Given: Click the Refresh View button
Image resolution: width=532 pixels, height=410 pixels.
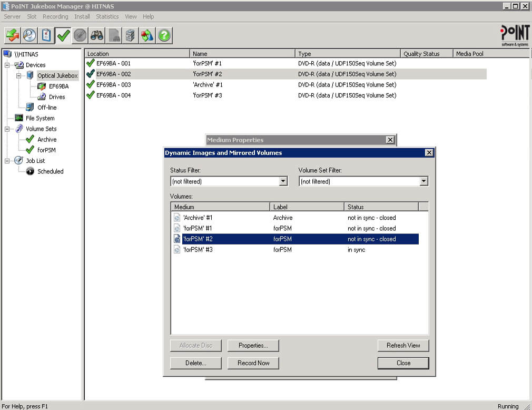Looking at the screenshot, I should tap(403, 346).
